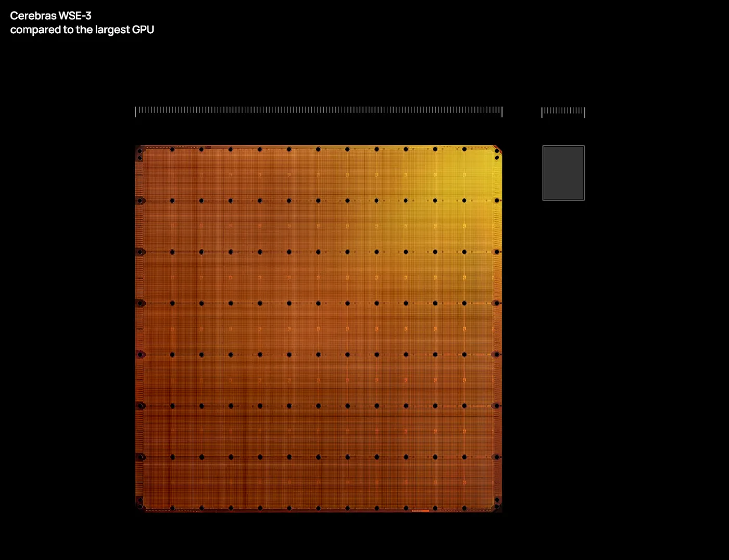Click the top-left corner hole of the wafer

140,151
